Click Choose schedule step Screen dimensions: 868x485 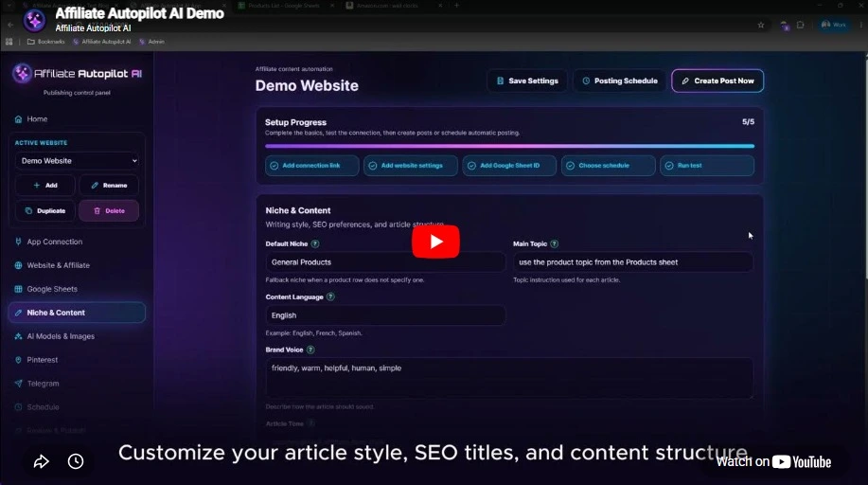click(x=609, y=166)
